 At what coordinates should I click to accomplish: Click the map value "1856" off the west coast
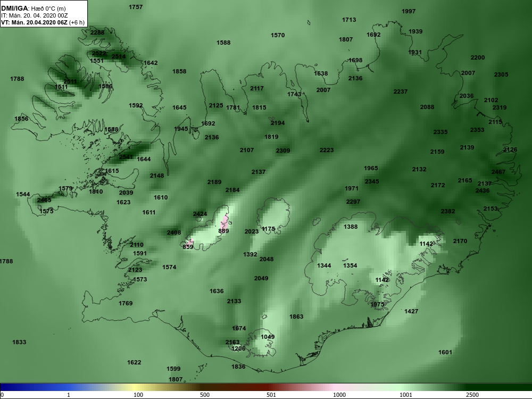(x=21, y=119)
